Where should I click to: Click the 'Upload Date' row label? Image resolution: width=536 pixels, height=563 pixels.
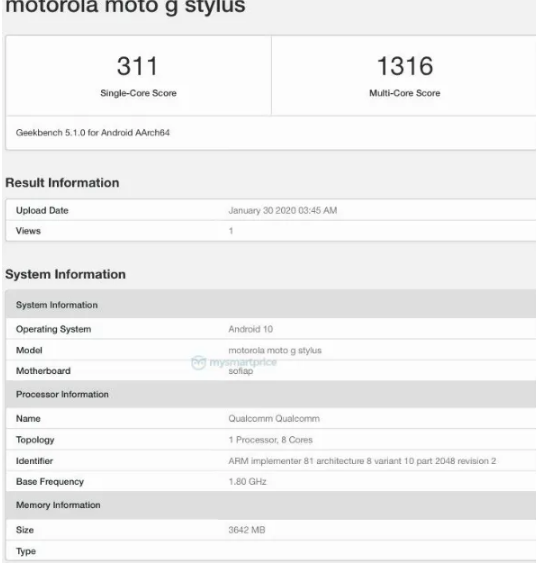coord(42,210)
